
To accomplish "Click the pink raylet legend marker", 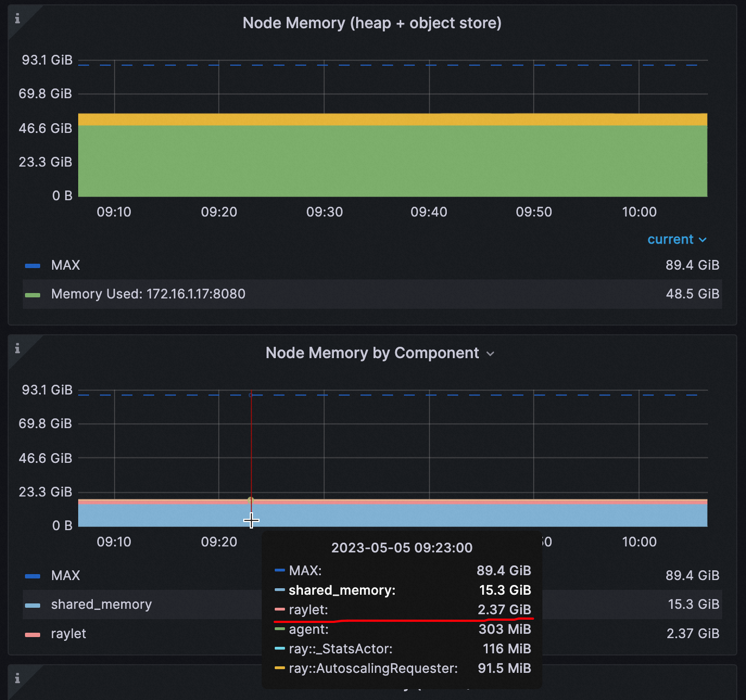I will pos(32,634).
